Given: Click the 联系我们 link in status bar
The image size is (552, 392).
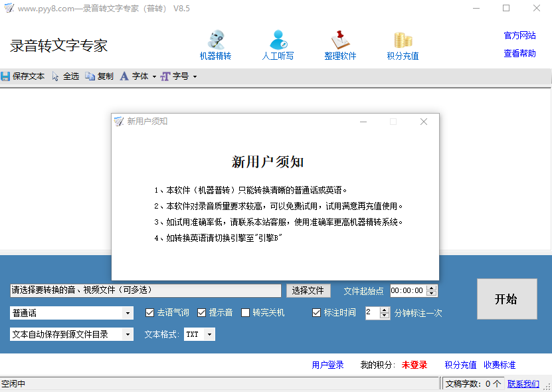Looking at the screenshot, I should coord(523,384).
